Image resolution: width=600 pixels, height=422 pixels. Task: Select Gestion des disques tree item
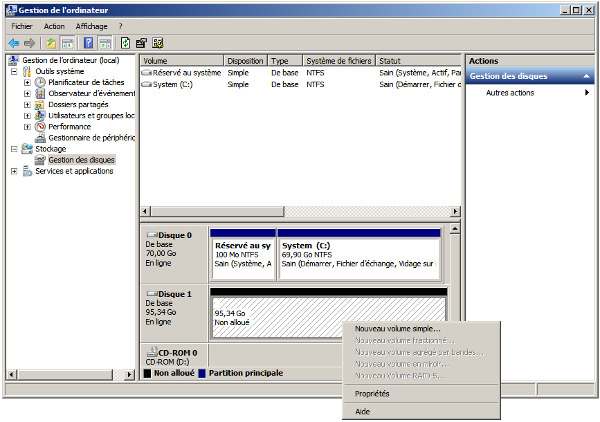click(x=81, y=160)
